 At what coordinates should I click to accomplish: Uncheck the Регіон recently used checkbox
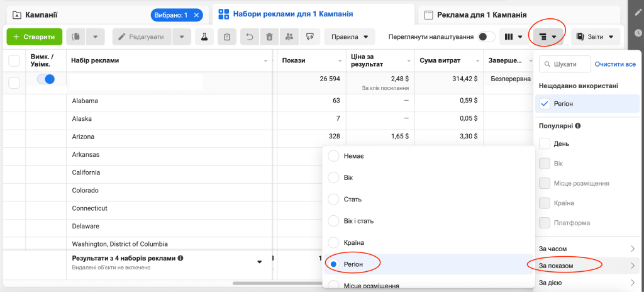[x=545, y=104]
